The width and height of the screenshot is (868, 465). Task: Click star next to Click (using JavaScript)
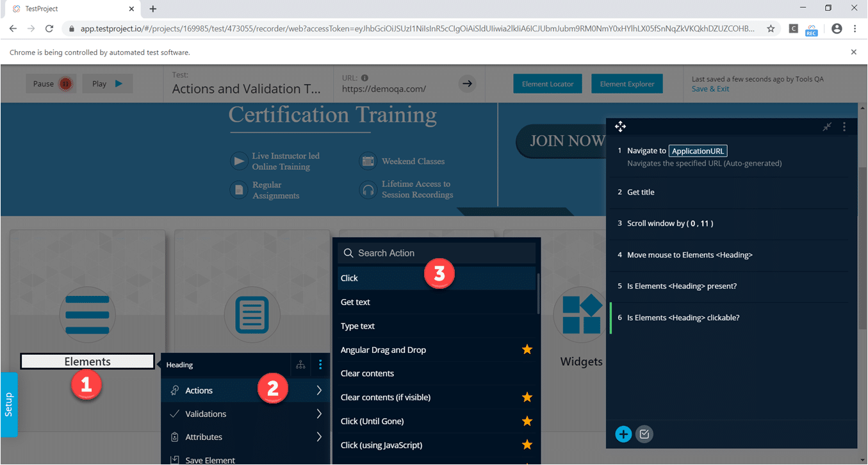527,445
